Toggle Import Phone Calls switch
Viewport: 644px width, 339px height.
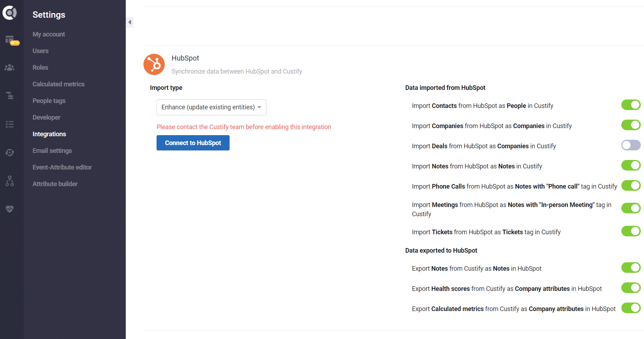click(631, 185)
